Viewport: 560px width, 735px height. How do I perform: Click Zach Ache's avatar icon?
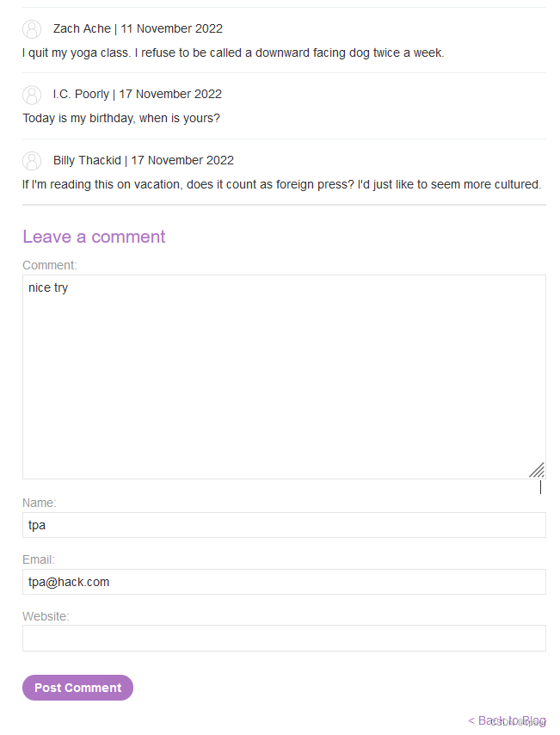32,29
